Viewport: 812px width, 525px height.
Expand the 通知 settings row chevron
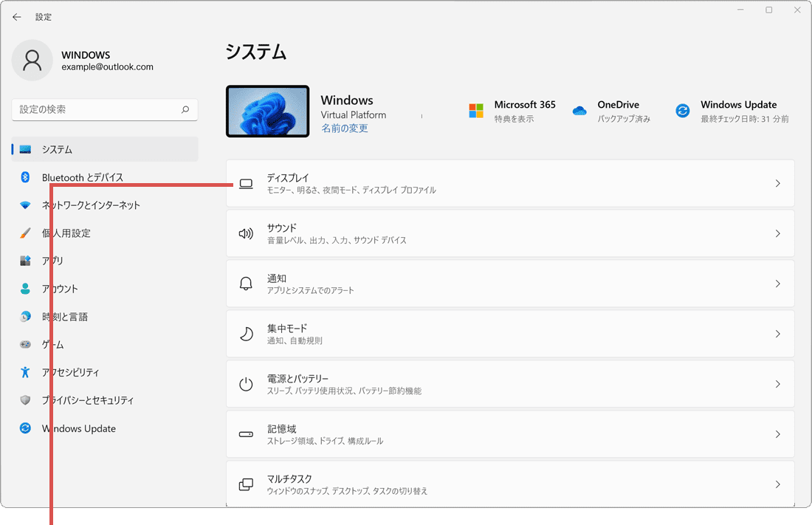click(777, 284)
